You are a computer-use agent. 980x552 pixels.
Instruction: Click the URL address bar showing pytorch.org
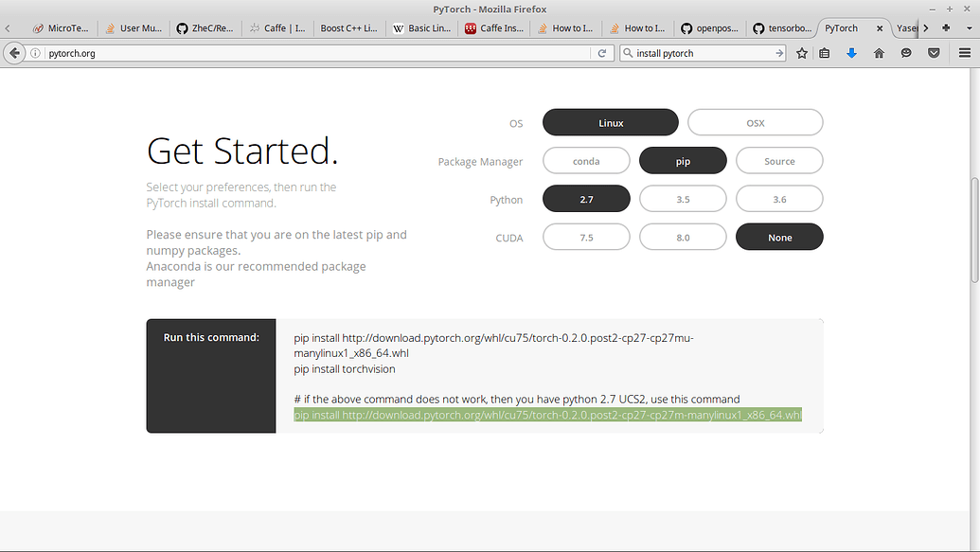312,54
